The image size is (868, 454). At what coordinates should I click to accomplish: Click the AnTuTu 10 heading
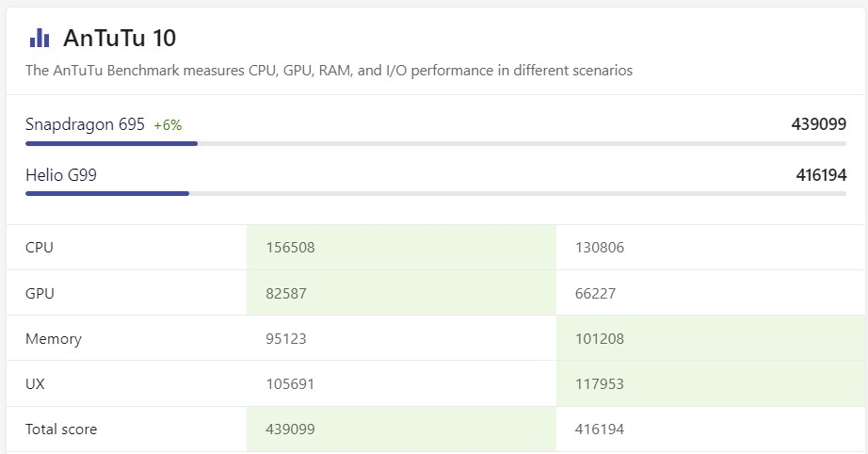119,38
